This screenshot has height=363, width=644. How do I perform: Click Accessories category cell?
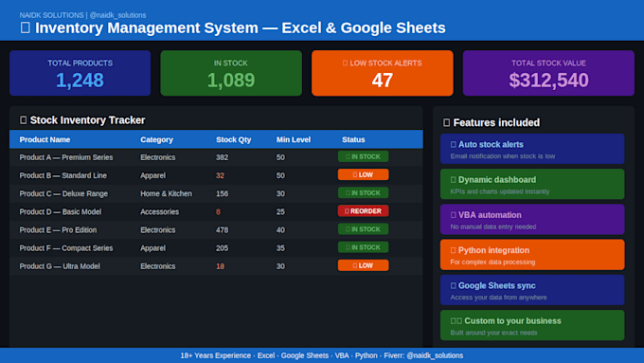tap(159, 211)
